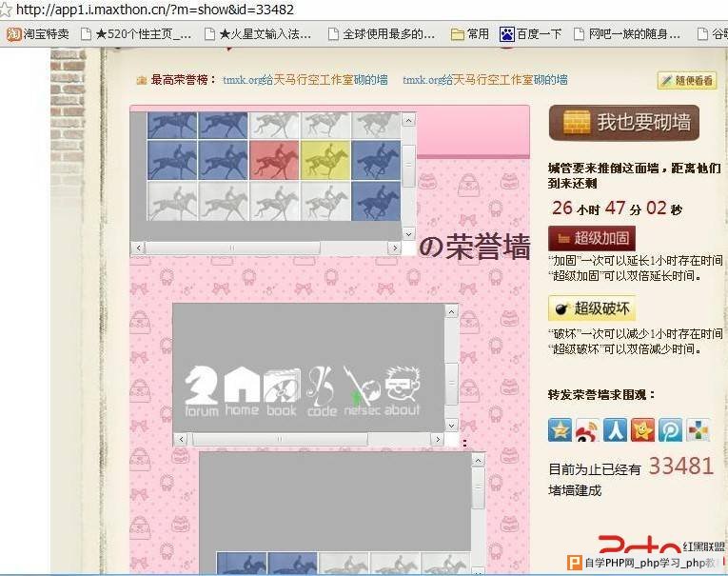Click the book icon

click(282, 391)
